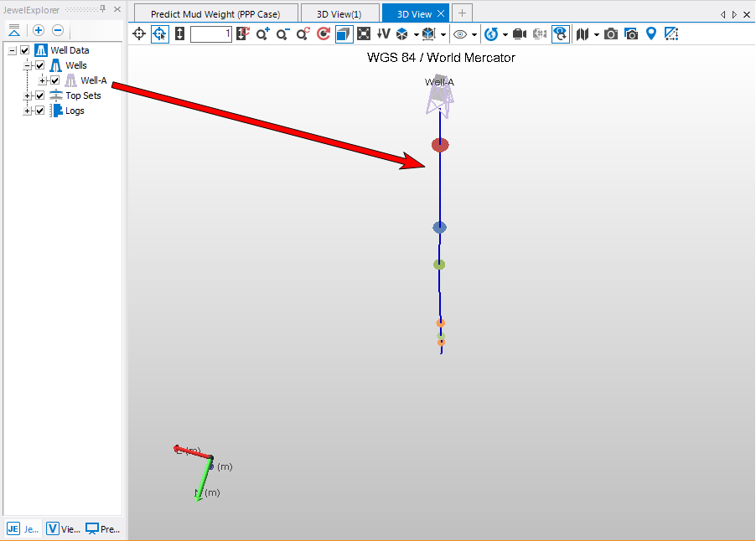The width and height of the screenshot is (756, 541).
Task: Click the zoom out magnifier icon
Action: [283, 34]
